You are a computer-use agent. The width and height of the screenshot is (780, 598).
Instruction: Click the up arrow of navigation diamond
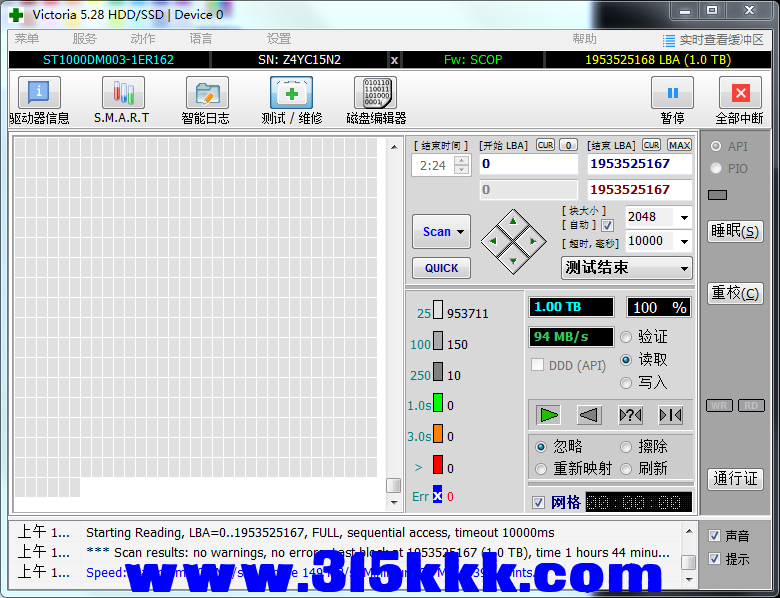513,221
